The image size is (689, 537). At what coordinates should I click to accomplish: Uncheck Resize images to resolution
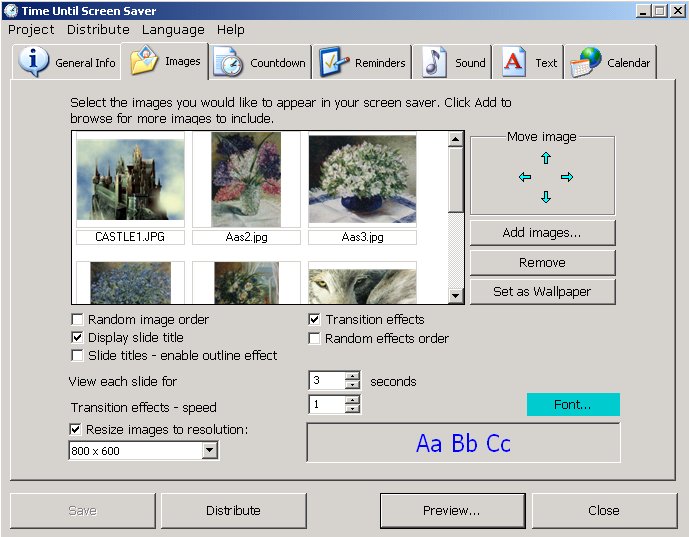pyautogui.click(x=75, y=429)
